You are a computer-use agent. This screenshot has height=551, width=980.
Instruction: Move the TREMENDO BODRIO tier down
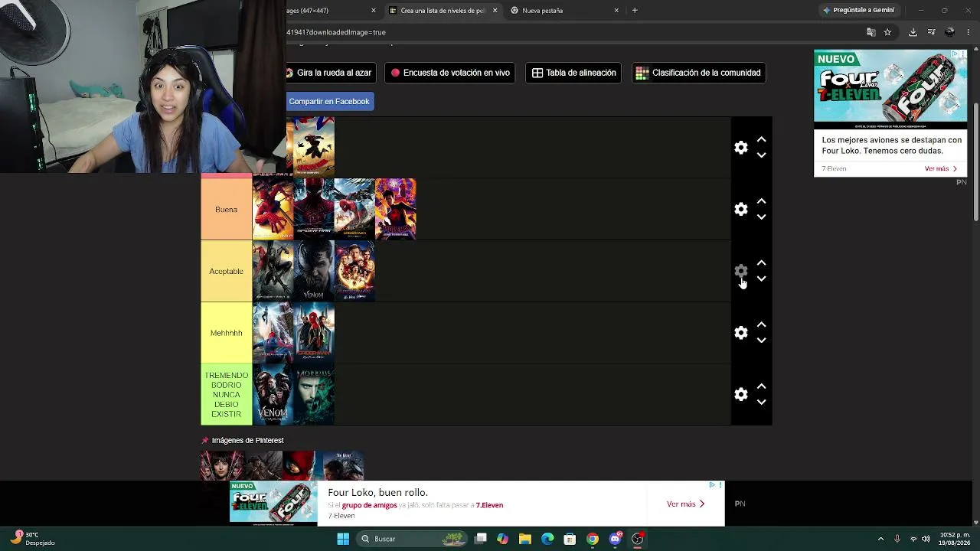coord(761,403)
